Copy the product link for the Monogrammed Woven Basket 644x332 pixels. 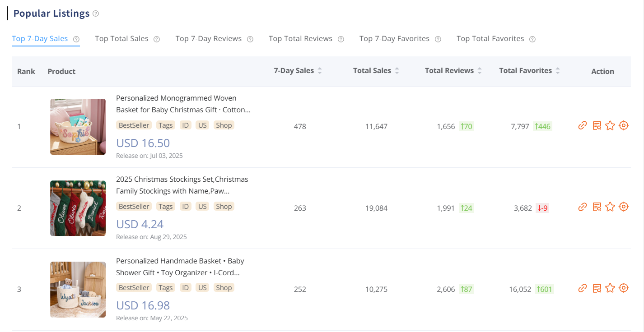click(583, 125)
